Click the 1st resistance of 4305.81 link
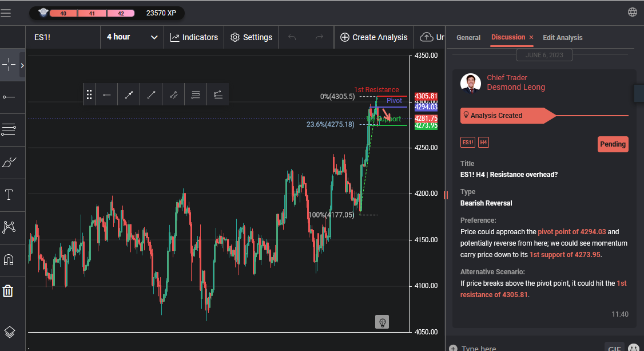The width and height of the screenshot is (644, 351). click(543, 289)
